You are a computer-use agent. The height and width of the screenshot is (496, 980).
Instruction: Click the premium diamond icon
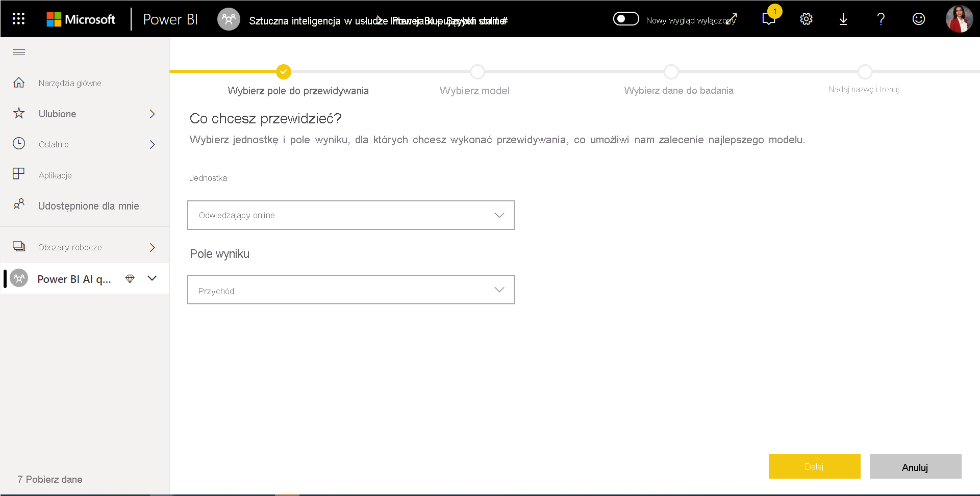(x=130, y=279)
